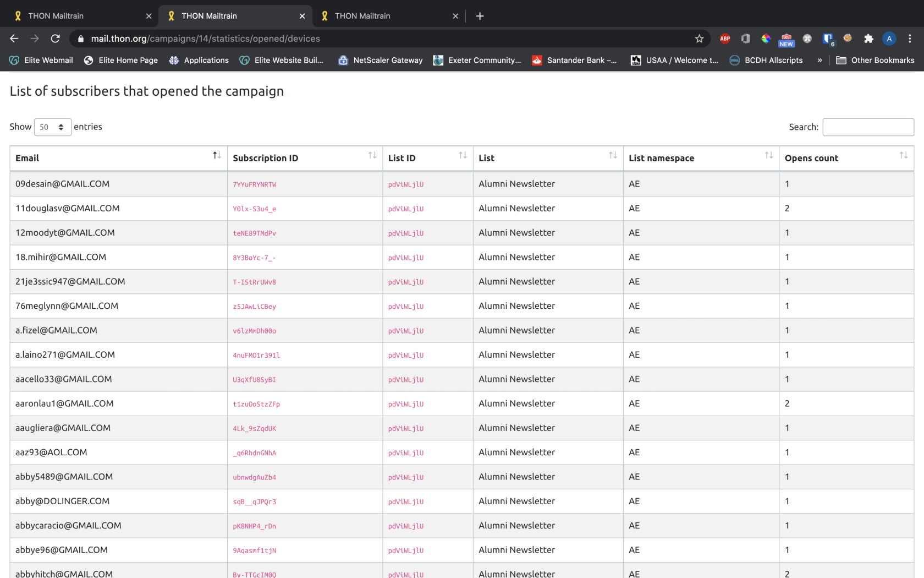Image resolution: width=924 pixels, height=578 pixels.
Task: Sort table by Email column arrows
Action: [x=217, y=156]
